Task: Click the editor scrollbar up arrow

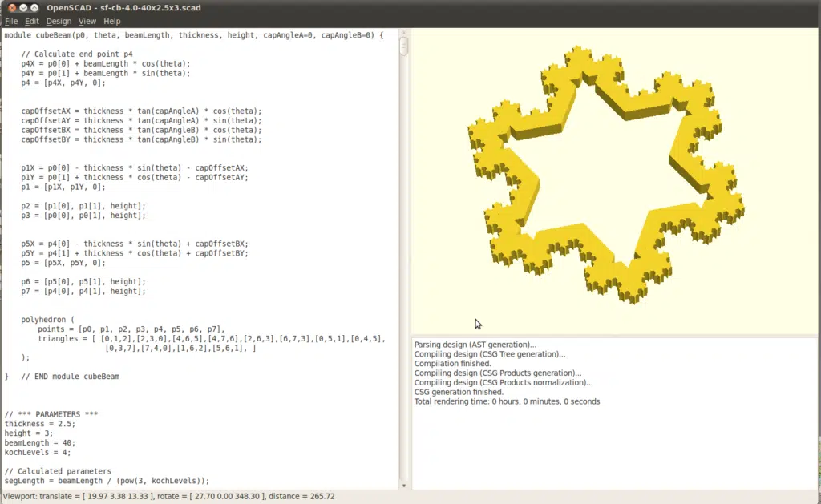Action: pos(403,32)
